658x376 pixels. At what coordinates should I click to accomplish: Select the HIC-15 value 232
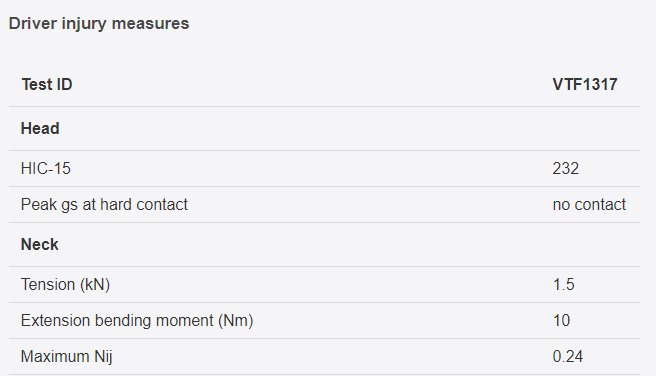pos(565,168)
